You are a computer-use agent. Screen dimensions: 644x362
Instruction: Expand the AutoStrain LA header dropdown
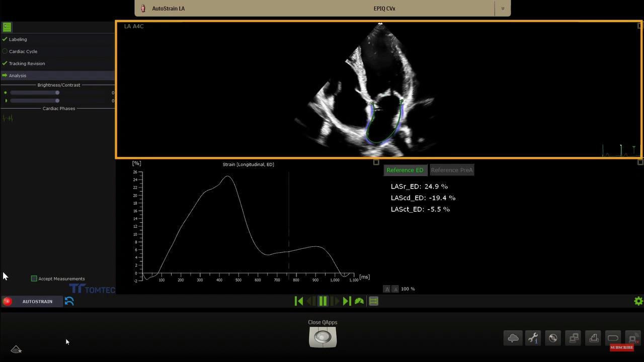(x=502, y=9)
